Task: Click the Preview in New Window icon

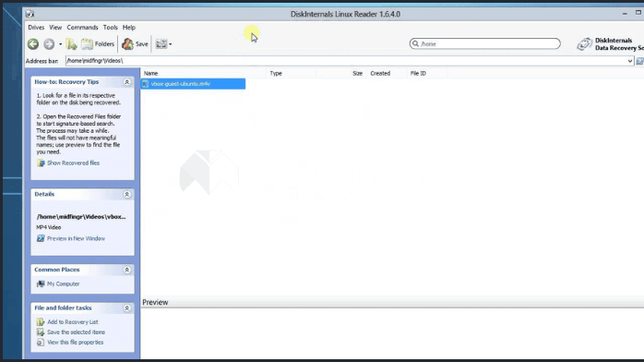Action: coord(41,238)
